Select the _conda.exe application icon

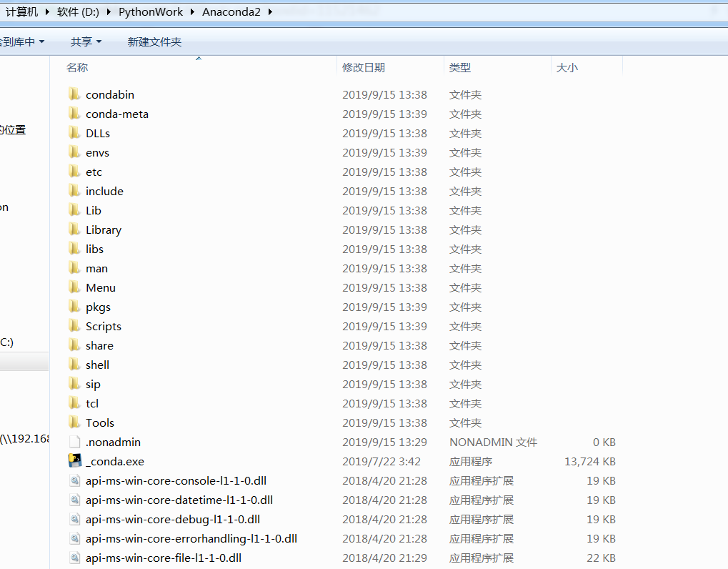coord(75,461)
